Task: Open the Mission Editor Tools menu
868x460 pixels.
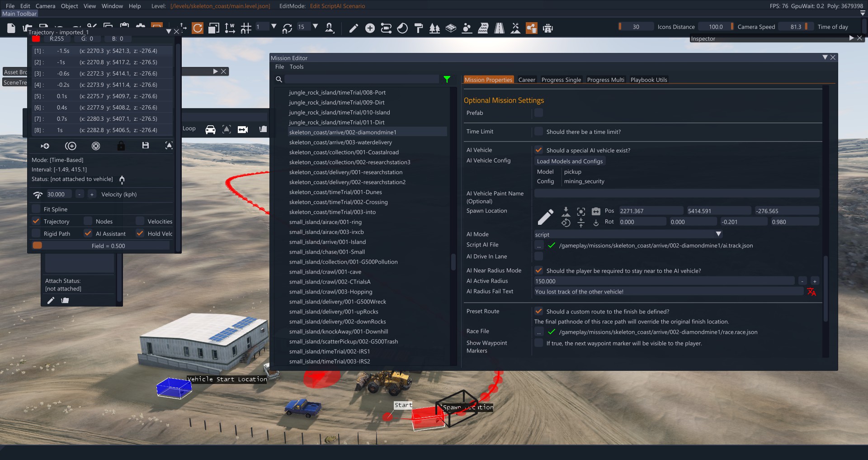Action: click(297, 66)
